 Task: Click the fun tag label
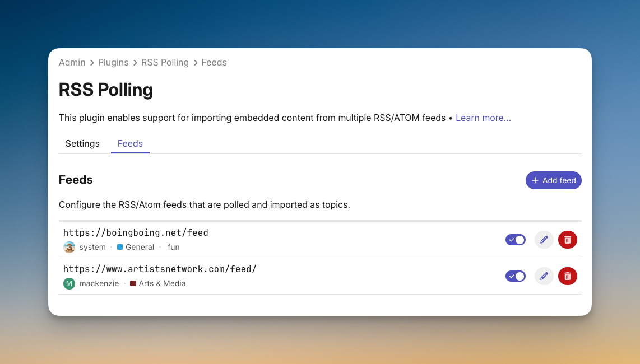(174, 247)
